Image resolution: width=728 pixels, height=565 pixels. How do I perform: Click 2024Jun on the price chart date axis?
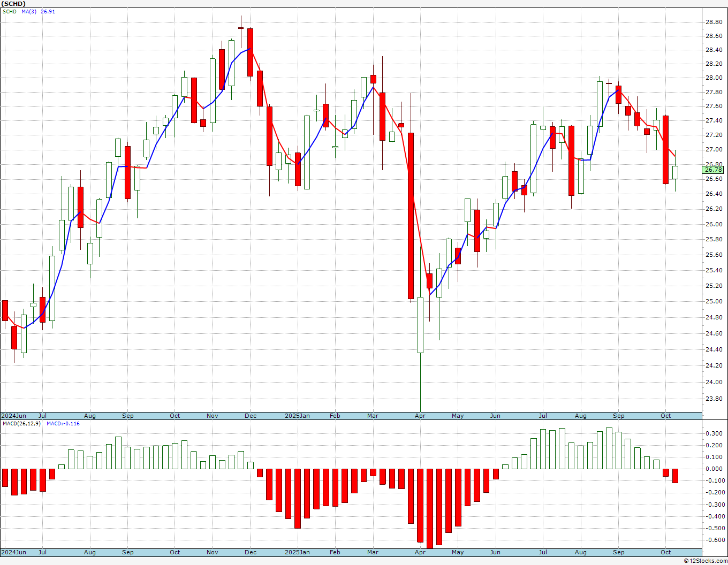click(13, 416)
